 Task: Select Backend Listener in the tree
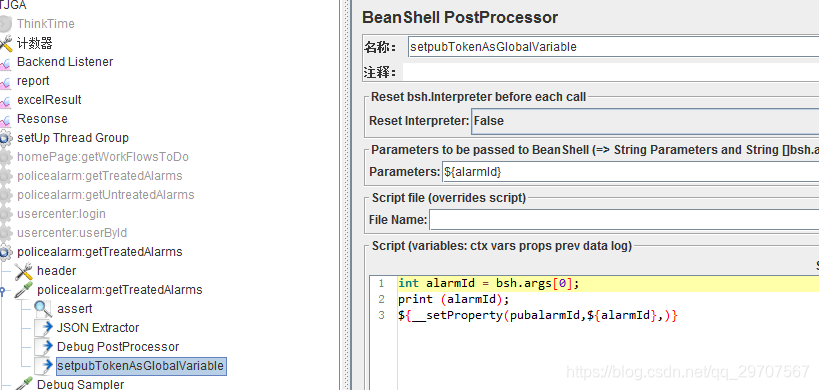point(65,62)
